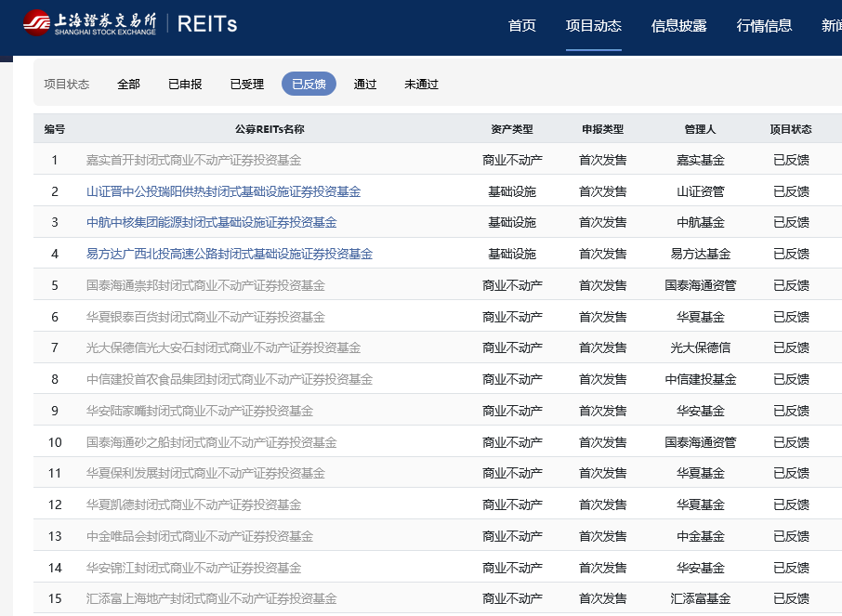Viewport: 842px width, 616px height.
Task: Filter project status by 已申报
Action: (x=185, y=84)
